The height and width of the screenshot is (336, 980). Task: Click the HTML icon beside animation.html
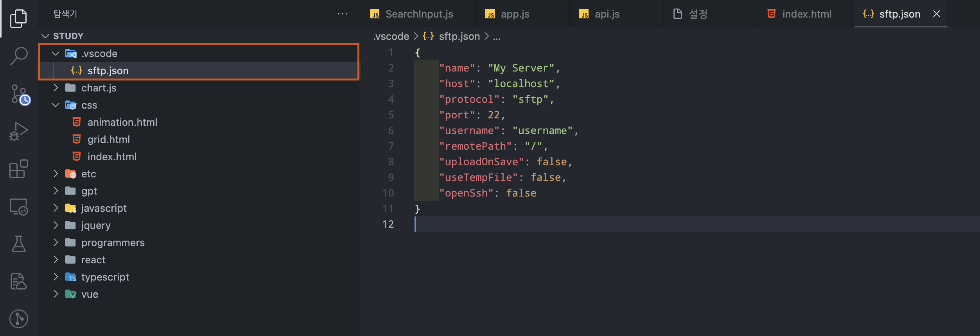point(77,122)
